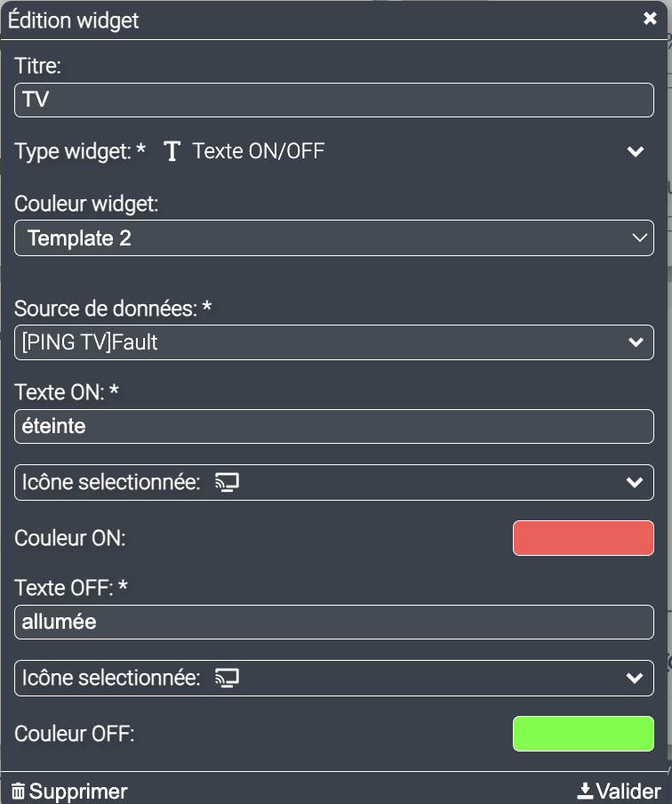Expand the Type widget chevron
Image resolution: width=672 pixels, height=804 pixels.
point(635,152)
